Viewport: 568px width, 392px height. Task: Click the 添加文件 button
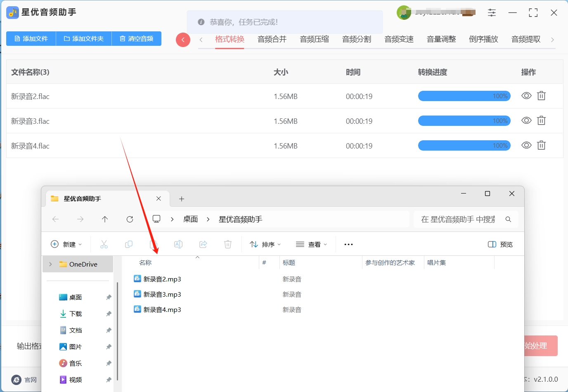click(x=31, y=39)
